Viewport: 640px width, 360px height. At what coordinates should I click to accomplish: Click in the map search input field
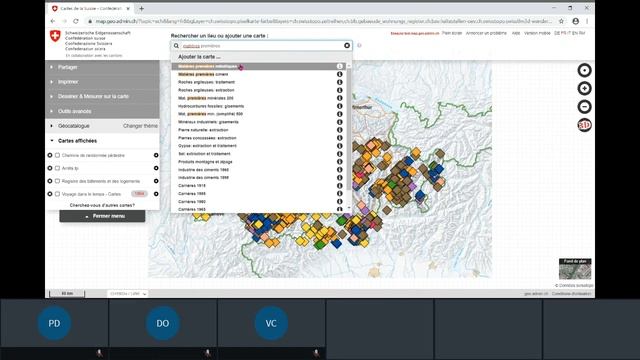(261, 46)
